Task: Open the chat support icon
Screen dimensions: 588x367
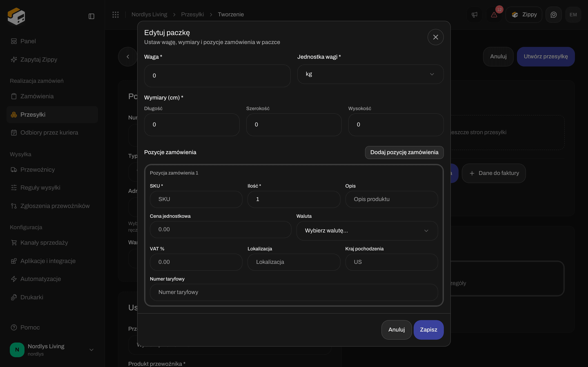Action: (553, 15)
